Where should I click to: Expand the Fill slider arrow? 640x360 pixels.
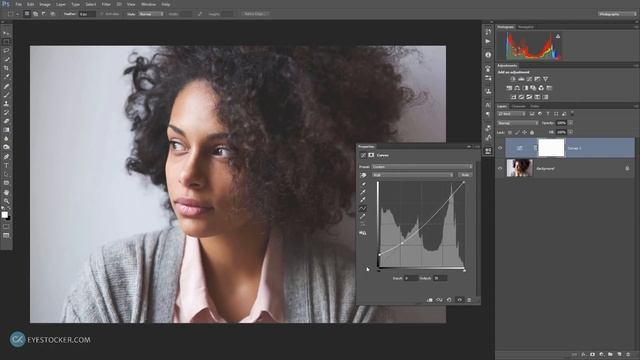pos(570,132)
